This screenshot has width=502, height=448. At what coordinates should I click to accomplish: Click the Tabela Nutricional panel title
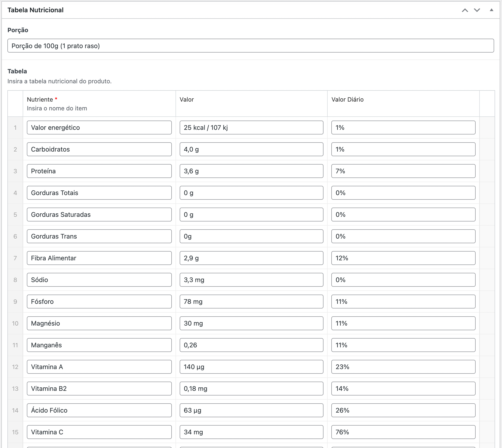pos(35,10)
